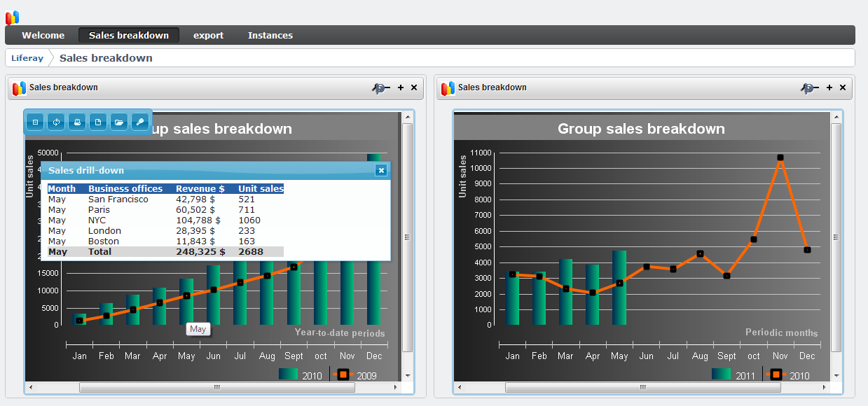Go to the export tab
Image resolution: width=868 pixels, height=406 pixels.
[209, 35]
